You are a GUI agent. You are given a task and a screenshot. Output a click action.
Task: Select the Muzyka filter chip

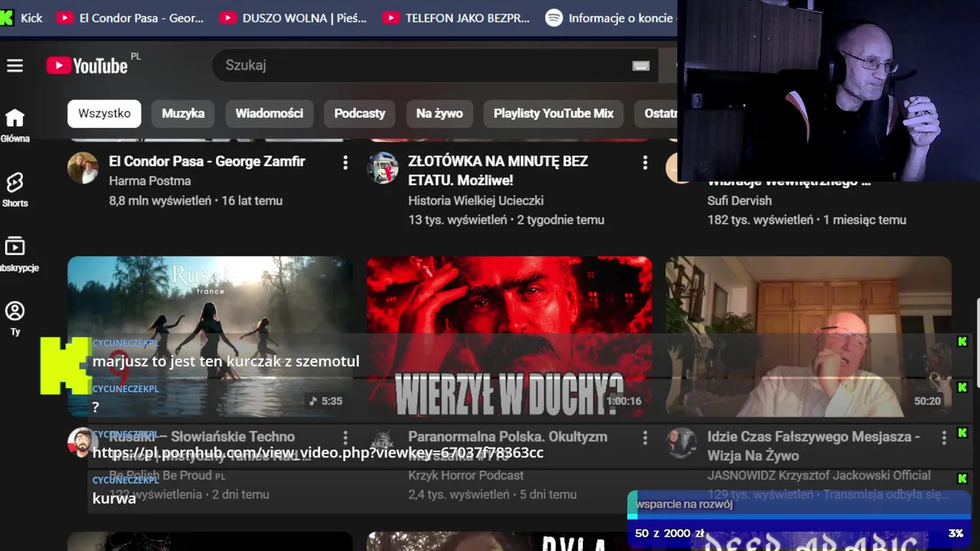(183, 113)
